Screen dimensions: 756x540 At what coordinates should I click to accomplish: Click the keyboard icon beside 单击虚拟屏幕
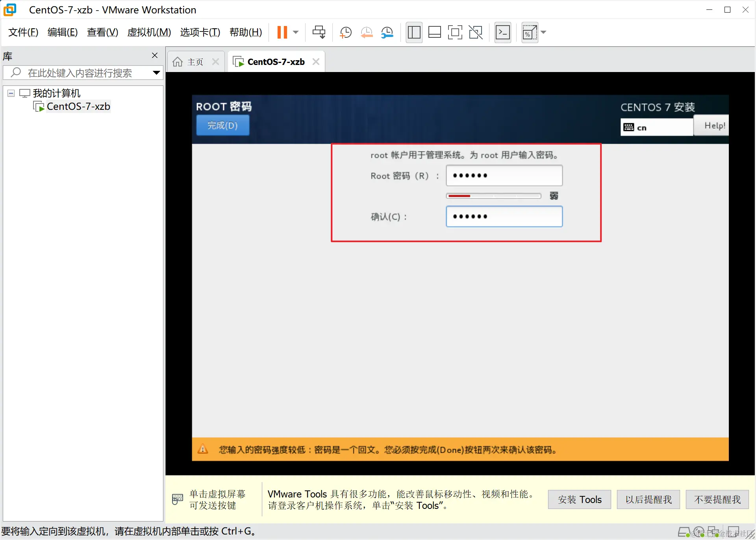point(178,499)
